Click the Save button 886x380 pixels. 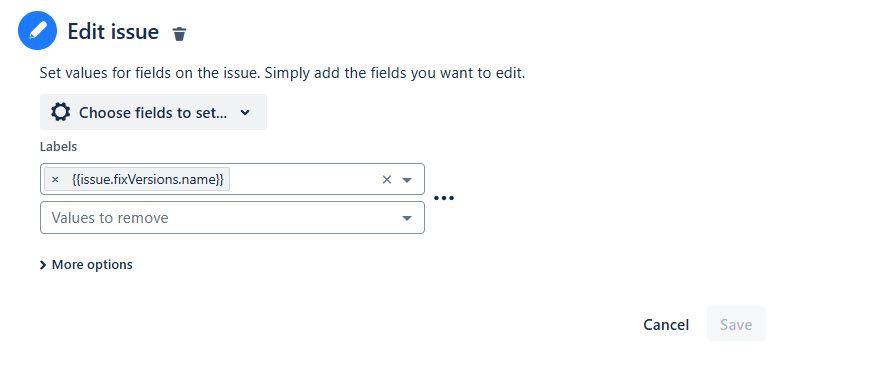pyautogui.click(x=736, y=324)
